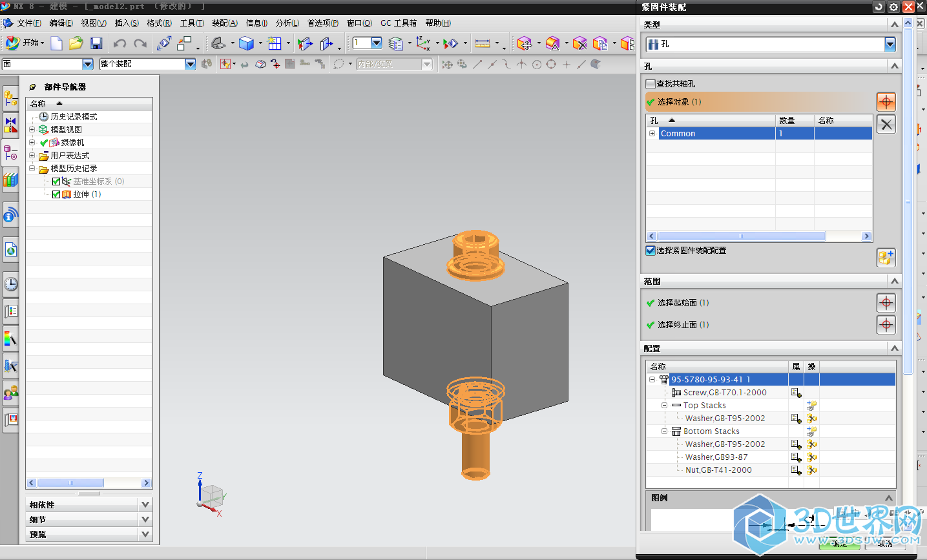Expand the 相依性 panel

click(145, 504)
